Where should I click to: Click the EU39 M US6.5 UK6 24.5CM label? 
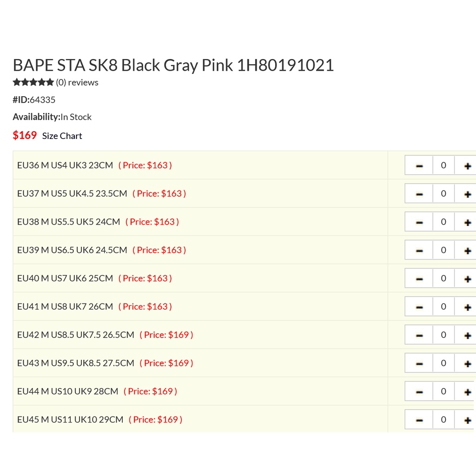(x=72, y=250)
